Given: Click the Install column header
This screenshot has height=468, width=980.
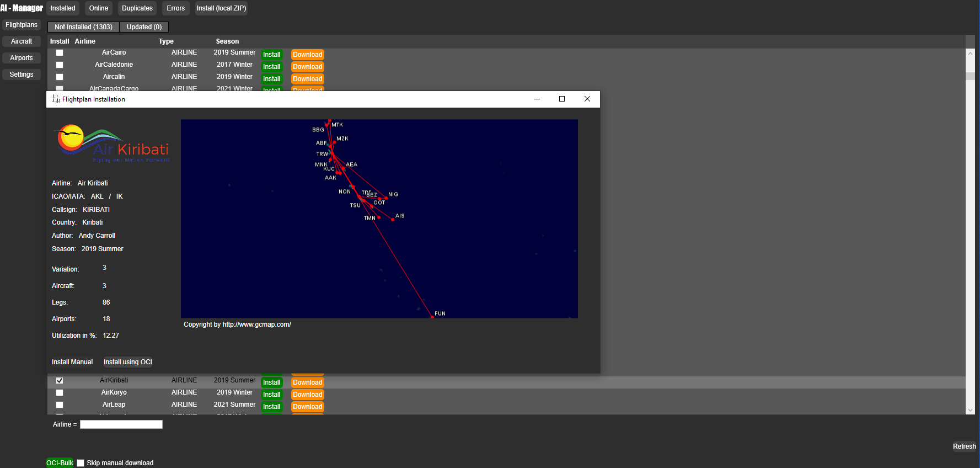Looking at the screenshot, I should pyautogui.click(x=60, y=41).
